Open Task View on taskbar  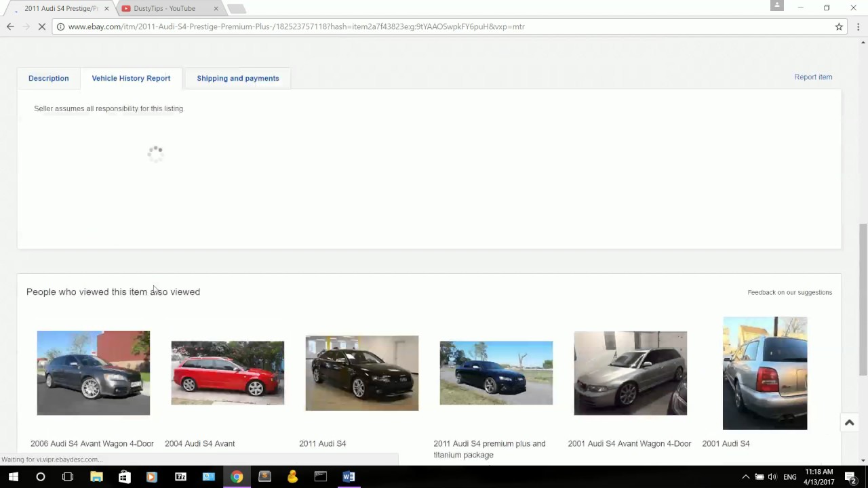68,476
